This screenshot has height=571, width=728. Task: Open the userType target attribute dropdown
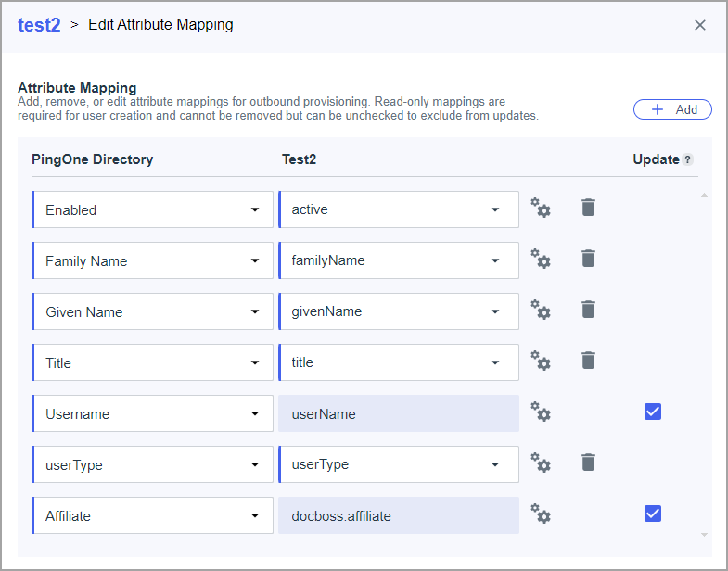[x=399, y=464]
